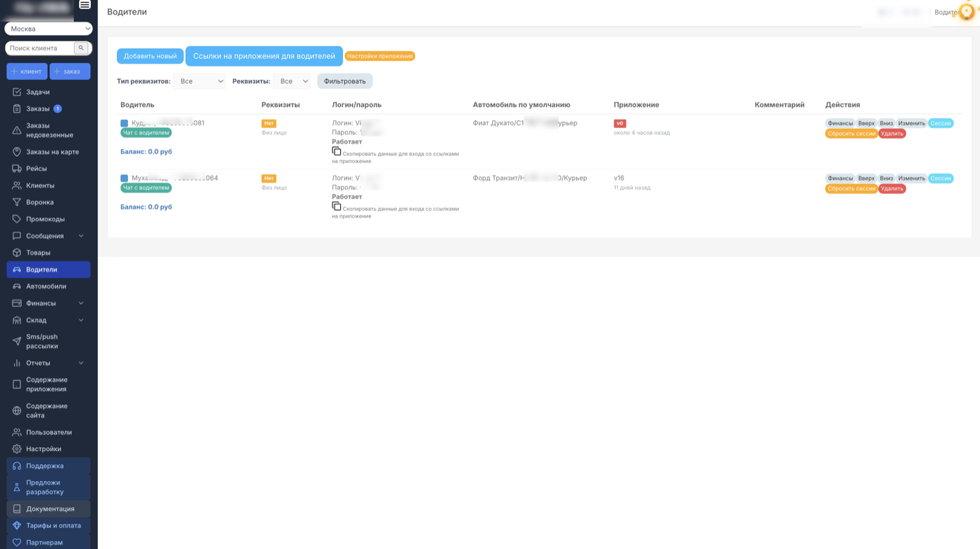The height and width of the screenshot is (549, 980).
Task: Open the Москва city dropdown
Action: tap(48, 29)
